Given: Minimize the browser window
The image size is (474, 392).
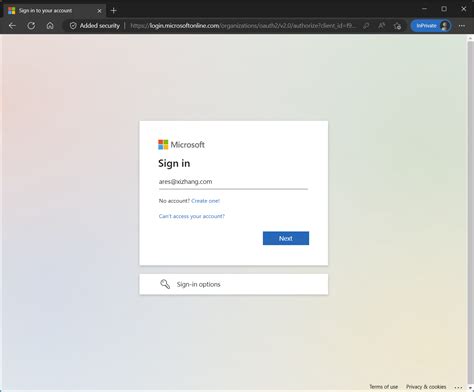Looking at the screenshot, I should click(424, 9).
